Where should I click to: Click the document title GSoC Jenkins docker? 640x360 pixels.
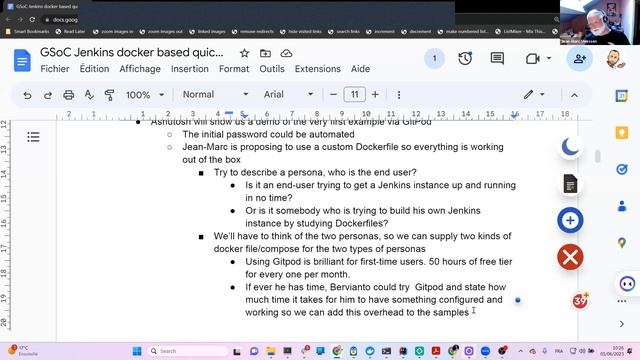click(132, 53)
